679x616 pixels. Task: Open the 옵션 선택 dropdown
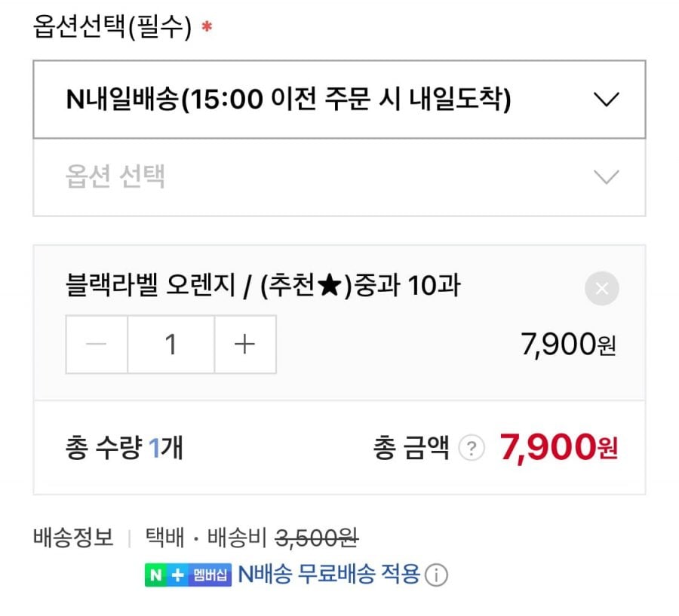tap(302, 177)
